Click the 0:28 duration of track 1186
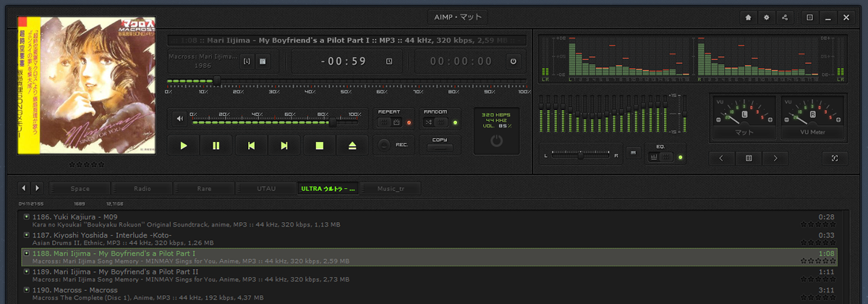 click(827, 216)
